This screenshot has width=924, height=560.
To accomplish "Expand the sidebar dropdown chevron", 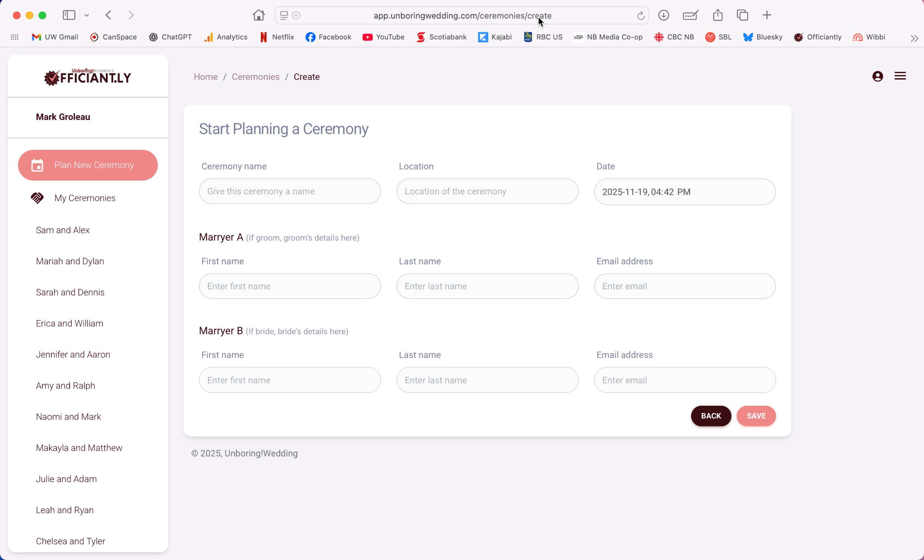I will 86,16.
